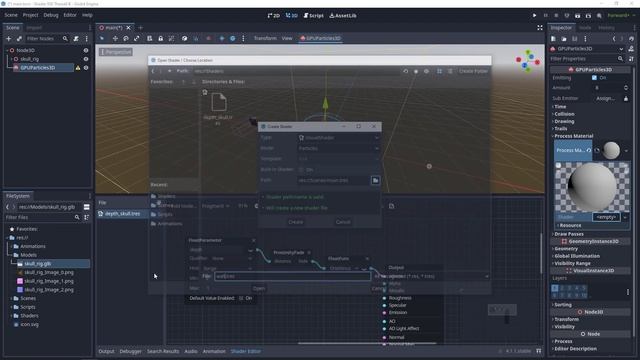640x360 pixels.
Task: Toggle FileSystem split view icon
Action: click(87, 207)
